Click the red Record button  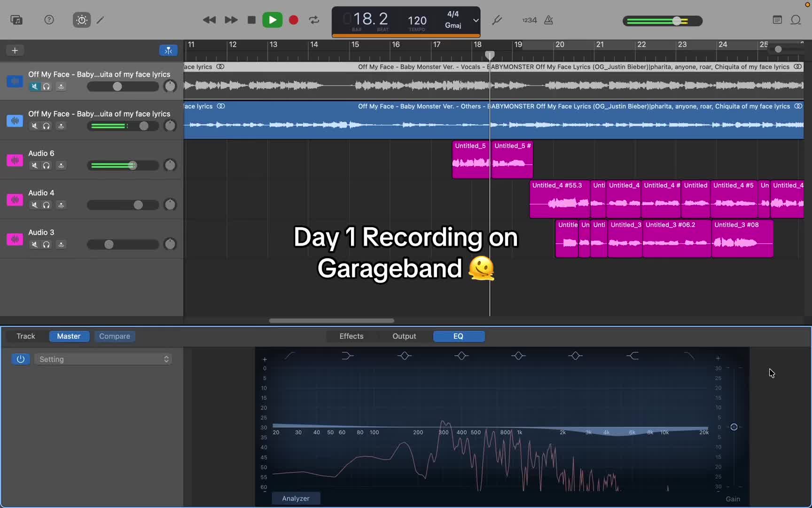pyautogui.click(x=294, y=20)
